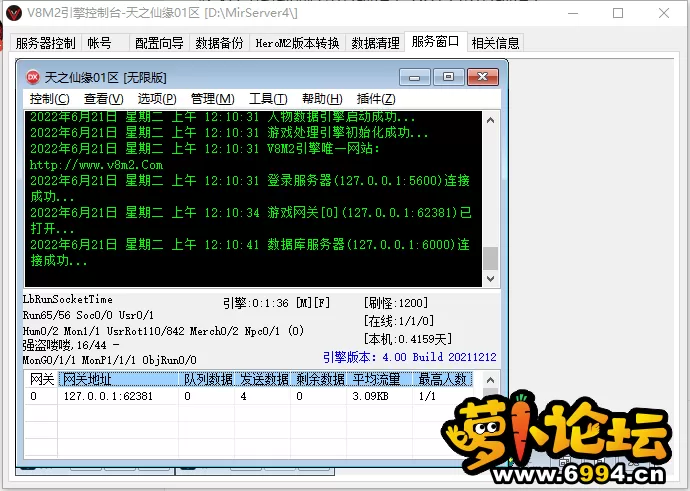Click the MonG0/1/1 MonP1/1/1 ObjRun0/0 line
The height and width of the screenshot is (491, 690).
point(109,360)
